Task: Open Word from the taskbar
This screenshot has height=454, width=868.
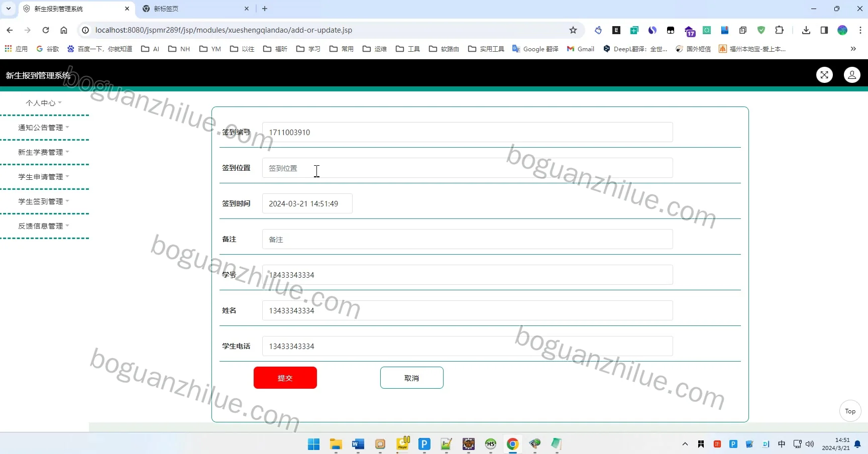Action: coord(358,444)
